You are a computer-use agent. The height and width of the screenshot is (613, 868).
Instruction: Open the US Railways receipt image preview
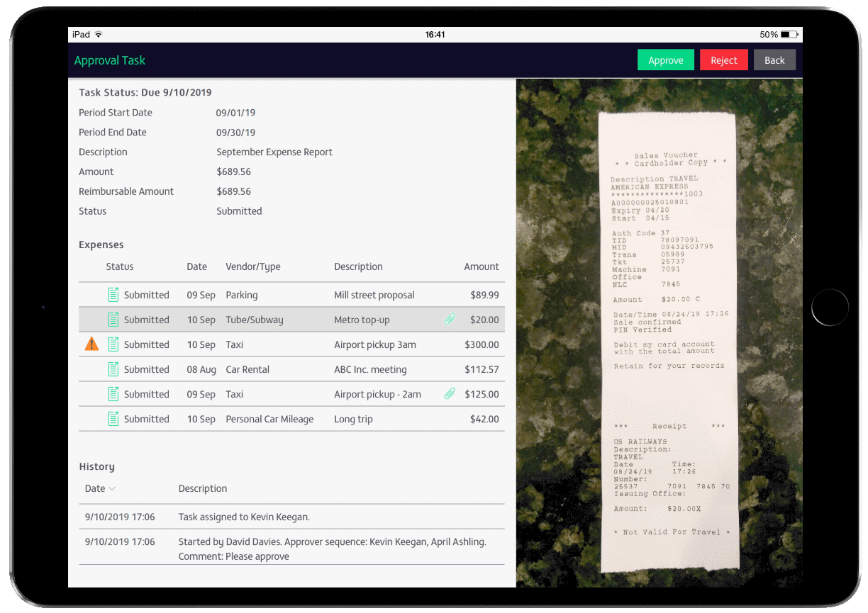[x=659, y=333]
